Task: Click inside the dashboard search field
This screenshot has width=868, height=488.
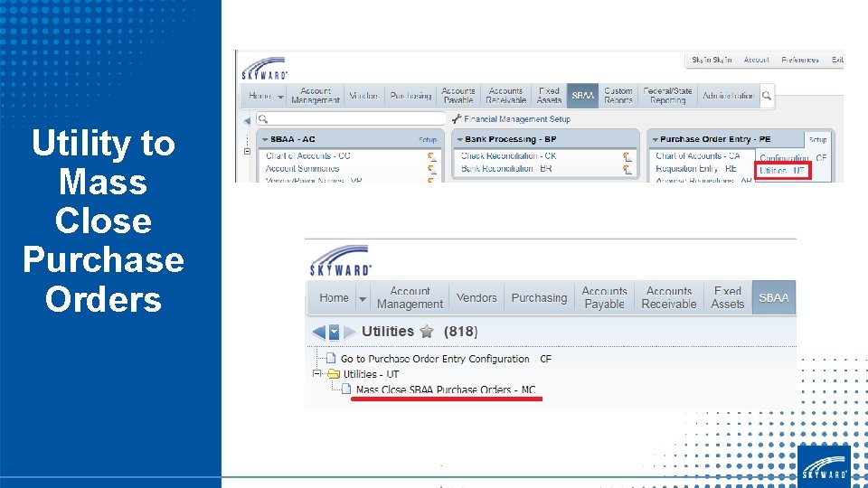Action: tap(352, 118)
